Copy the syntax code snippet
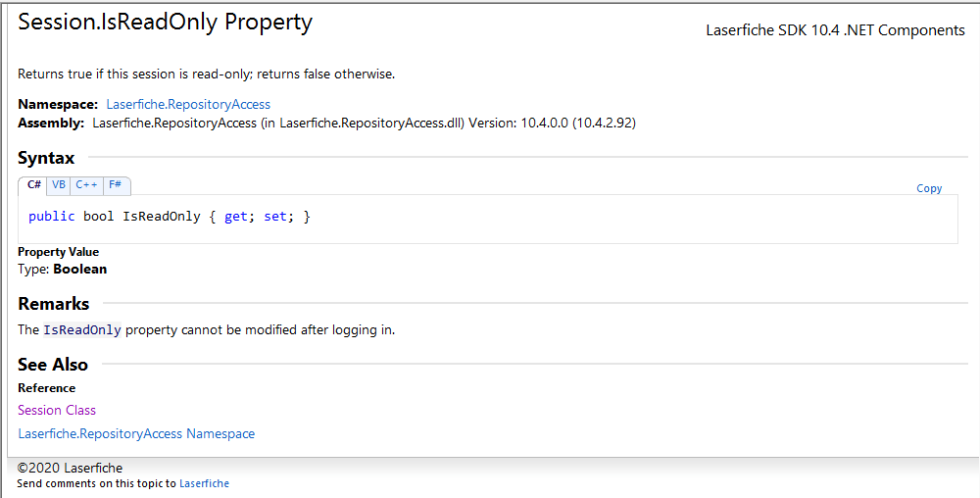Viewport: 980px width, 498px height. pyautogui.click(x=929, y=188)
